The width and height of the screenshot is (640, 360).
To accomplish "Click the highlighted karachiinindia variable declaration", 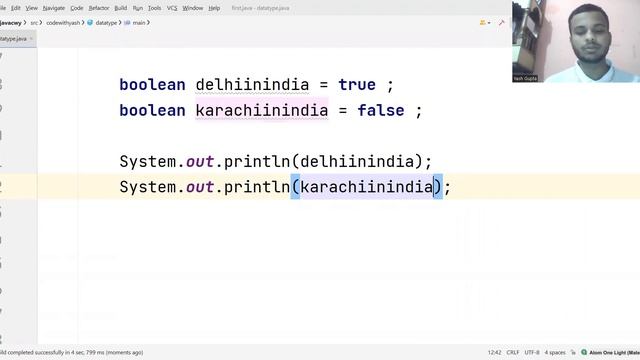I will tap(262, 111).
